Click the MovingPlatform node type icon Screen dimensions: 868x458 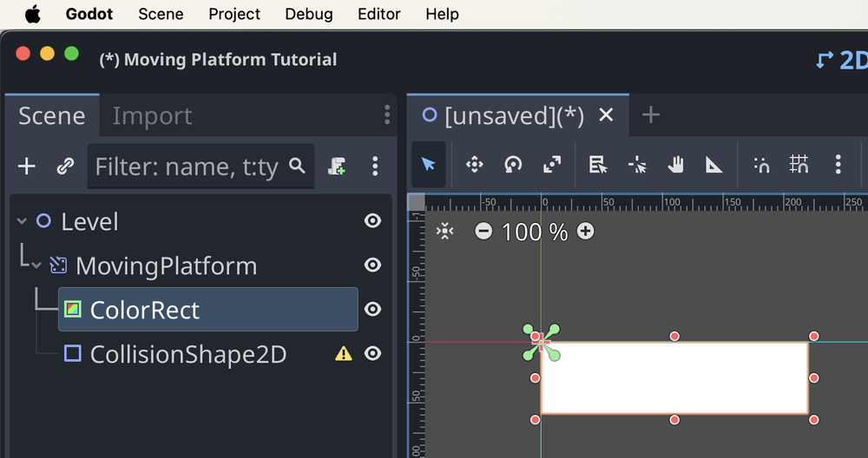coord(59,265)
